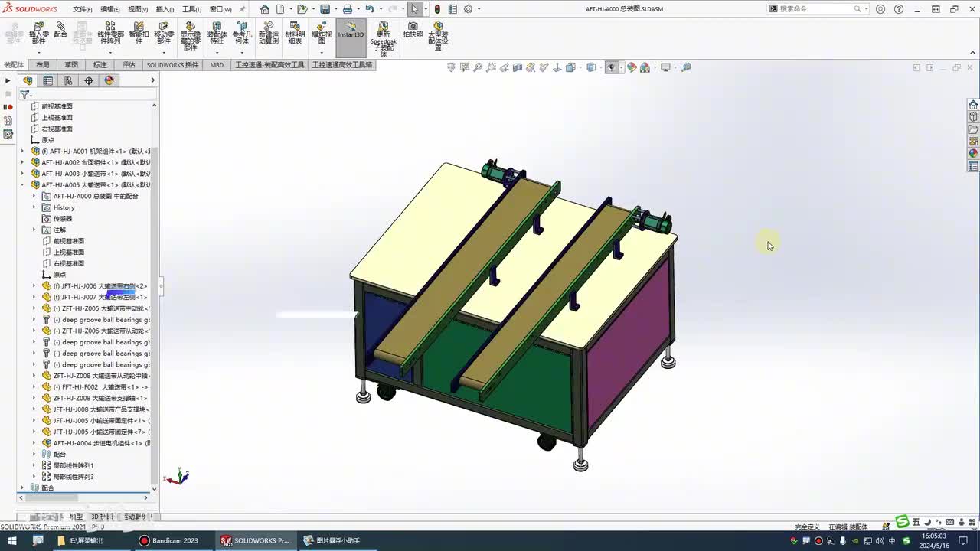Open the FeatureManager design tree tab
This screenshot has width=980, height=551.
click(28, 80)
